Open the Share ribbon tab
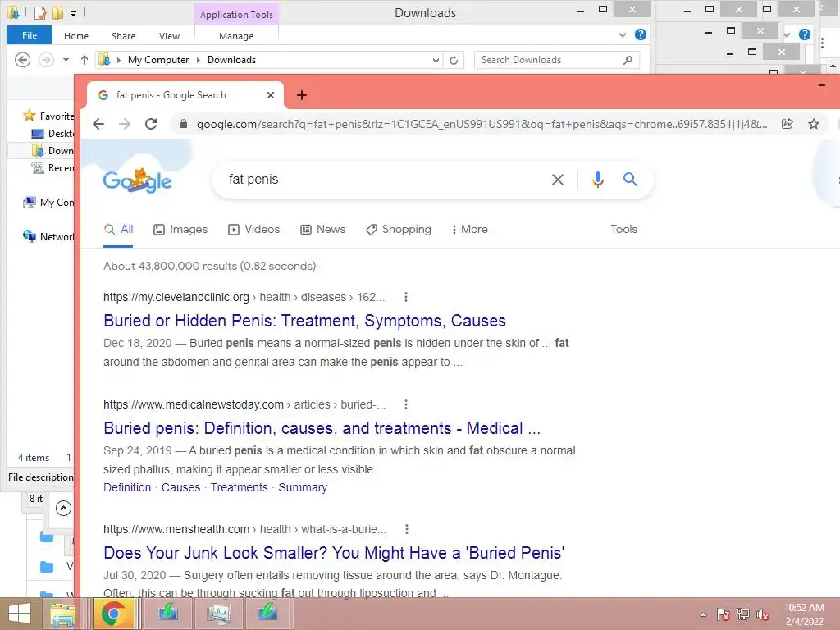The image size is (840, 630). pyautogui.click(x=123, y=36)
